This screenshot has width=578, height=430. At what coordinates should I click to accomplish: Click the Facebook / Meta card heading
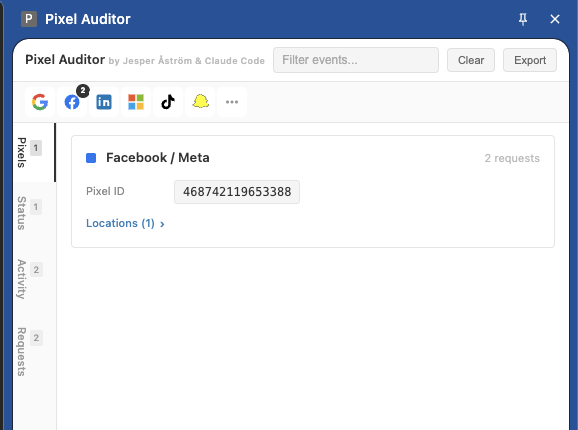pos(158,158)
